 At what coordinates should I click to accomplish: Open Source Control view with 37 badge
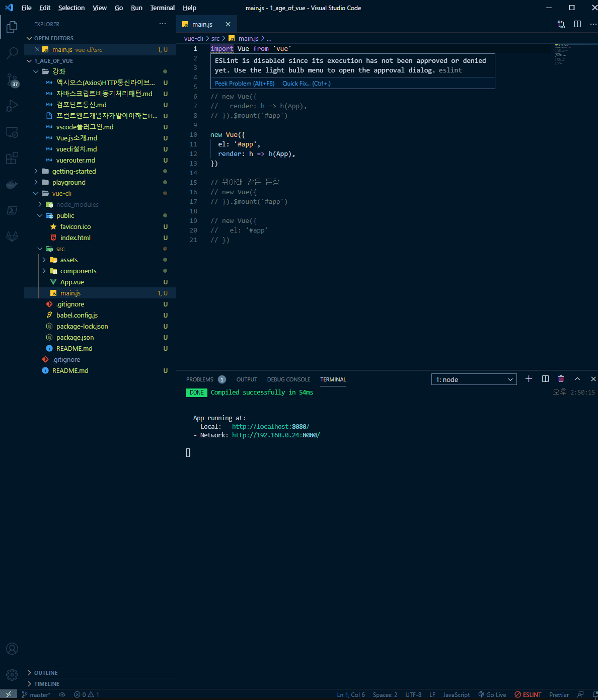point(12,80)
